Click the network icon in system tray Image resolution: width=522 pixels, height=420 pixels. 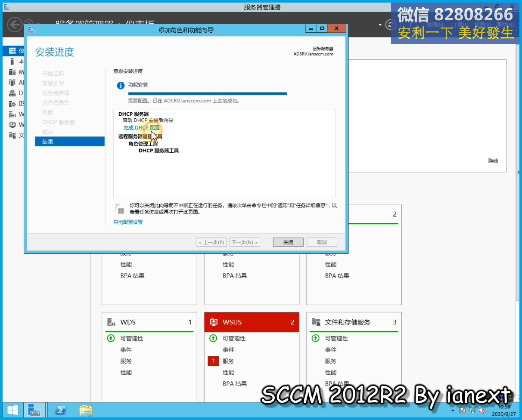(473, 410)
